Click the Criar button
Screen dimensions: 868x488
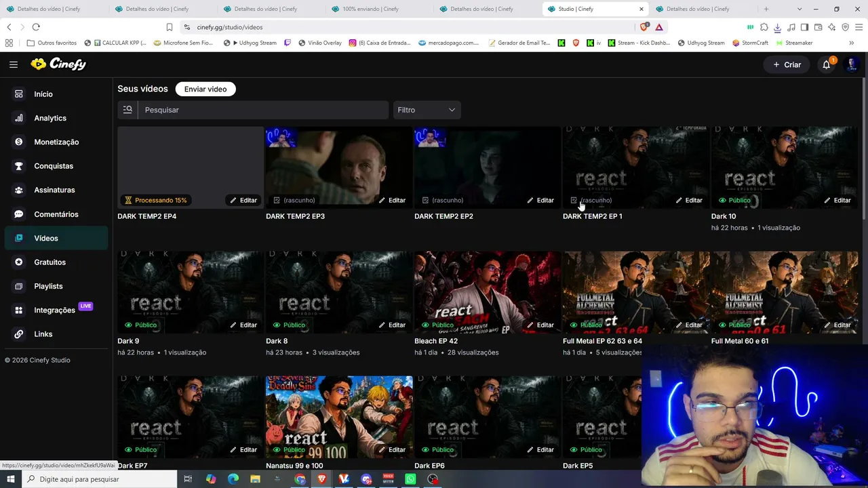click(x=787, y=64)
